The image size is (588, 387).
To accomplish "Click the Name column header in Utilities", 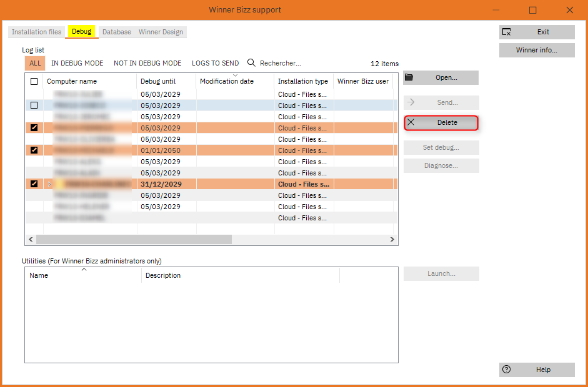I will click(83, 275).
